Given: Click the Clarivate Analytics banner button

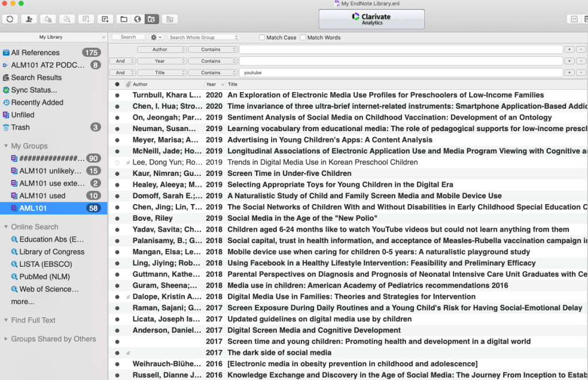Looking at the screenshot, I should tap(372, 19).
